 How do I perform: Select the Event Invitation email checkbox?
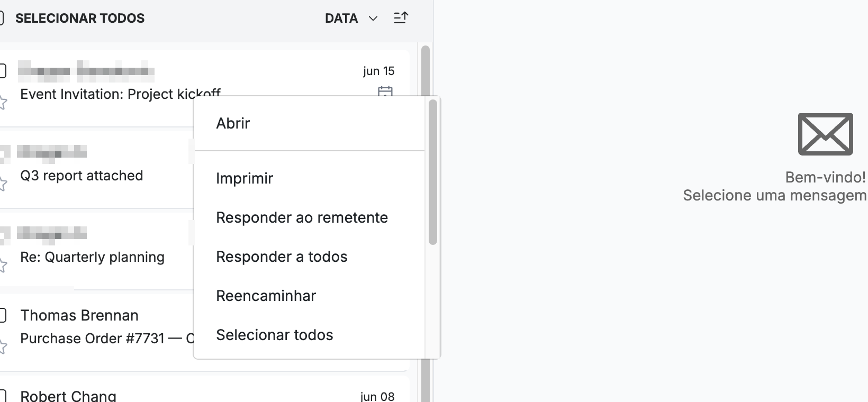click(3, 70)
